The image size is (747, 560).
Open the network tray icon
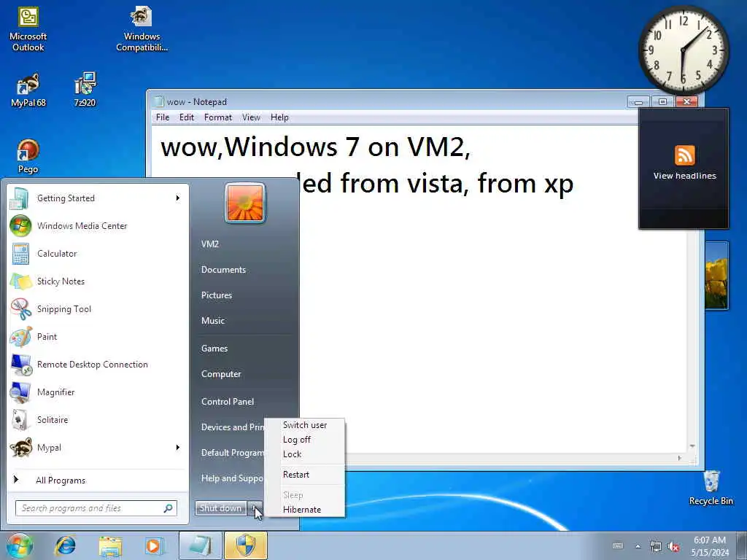point(656,547)
